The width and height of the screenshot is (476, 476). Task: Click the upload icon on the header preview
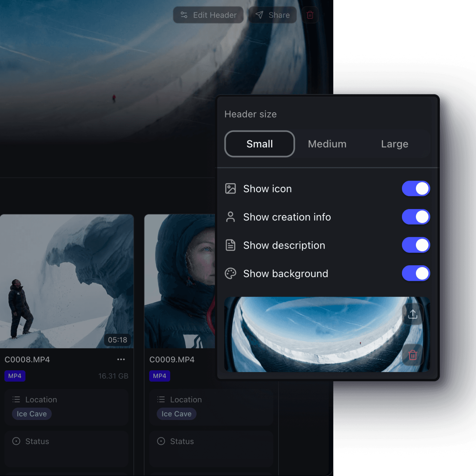413,314
